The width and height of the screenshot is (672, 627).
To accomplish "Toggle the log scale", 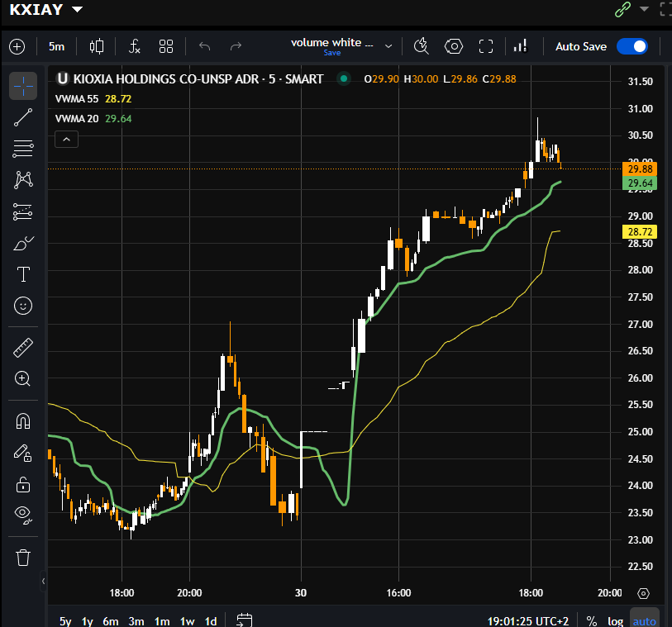I will (x=616, y=621).
